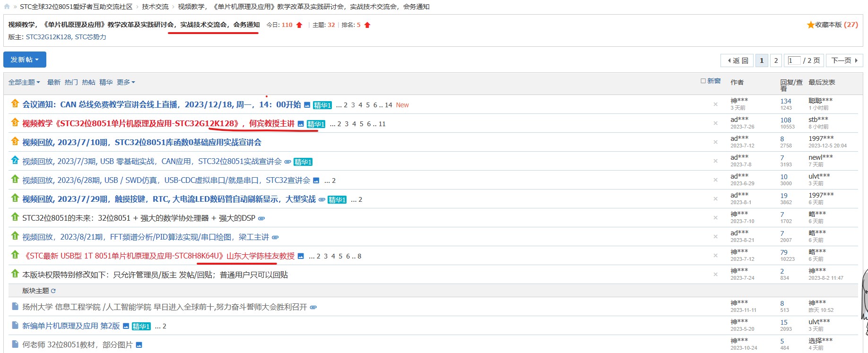Open last poster newl*** on 2023/7/3期 thread
The height and width of the screenshot is (353, 868).
[x=821, y=157]
